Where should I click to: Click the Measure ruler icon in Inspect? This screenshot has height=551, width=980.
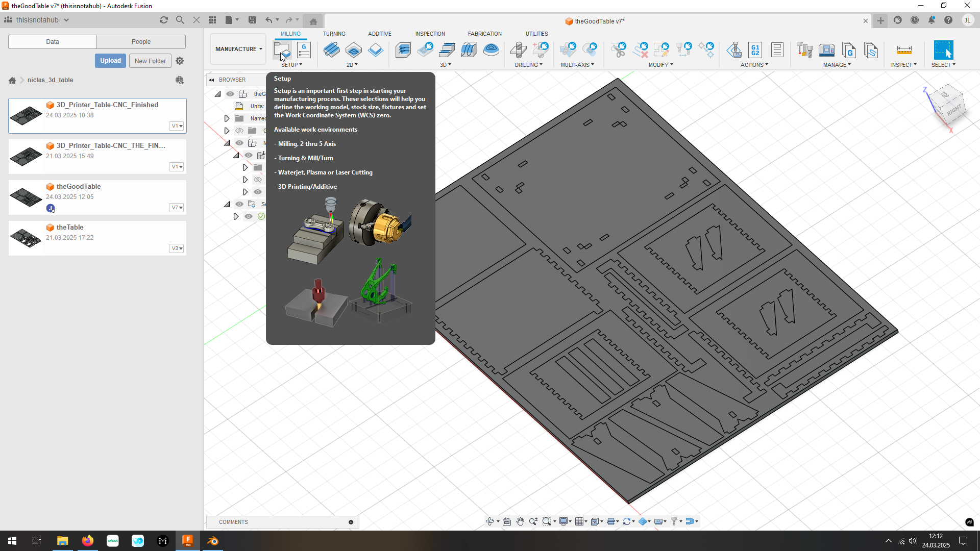pyautogui.click(x=904, y=50)
